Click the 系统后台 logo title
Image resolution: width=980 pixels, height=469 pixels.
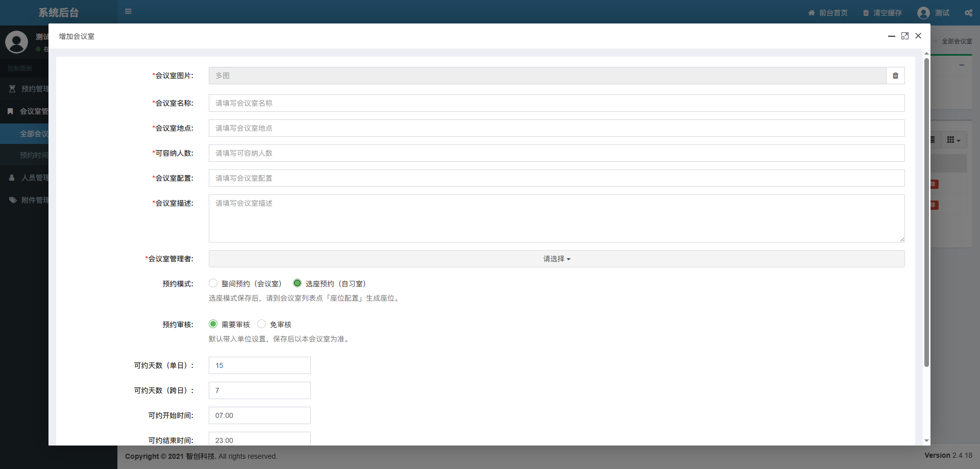click(x=59, y=13)
